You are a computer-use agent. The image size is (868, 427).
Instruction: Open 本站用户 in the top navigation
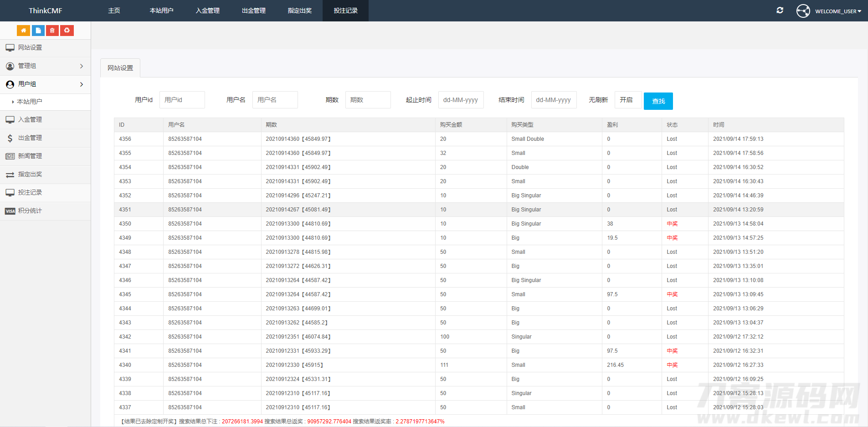coord(161,10)
